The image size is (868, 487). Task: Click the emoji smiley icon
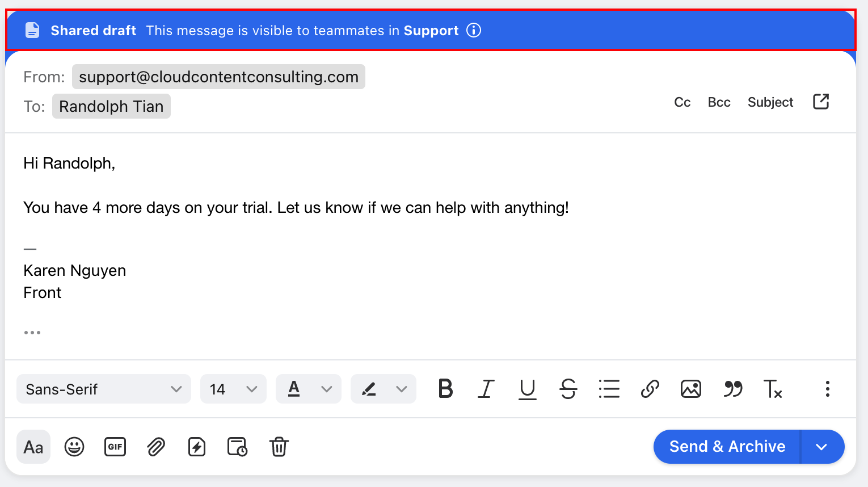74,447
